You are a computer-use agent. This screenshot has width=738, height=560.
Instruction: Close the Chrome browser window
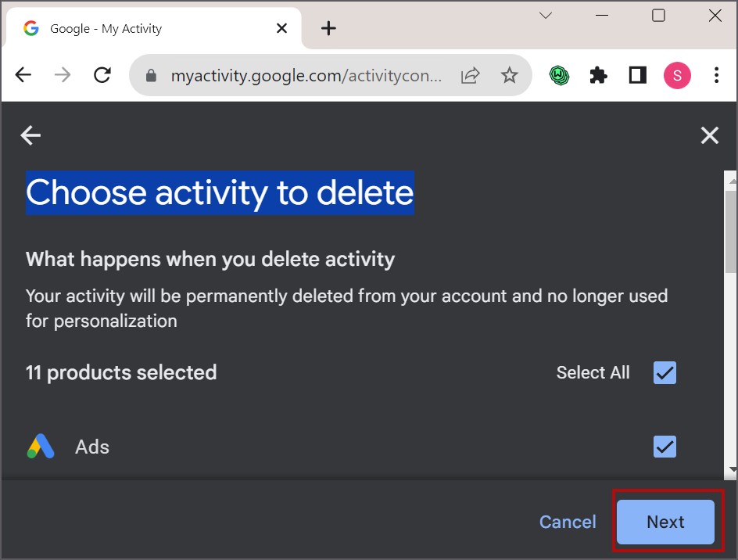pos(715,16)
